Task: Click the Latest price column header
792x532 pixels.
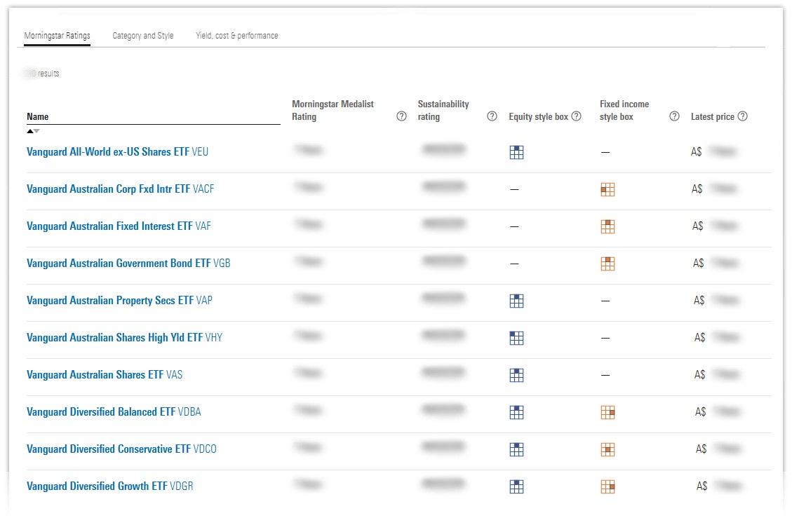Action: click(713, 116)
